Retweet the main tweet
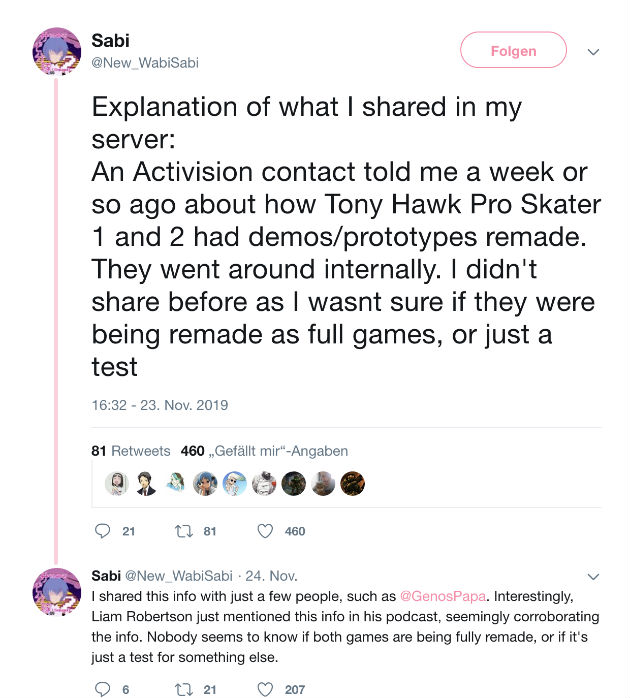630x698 pixels. pyautogui.click(x=183, y=531)
